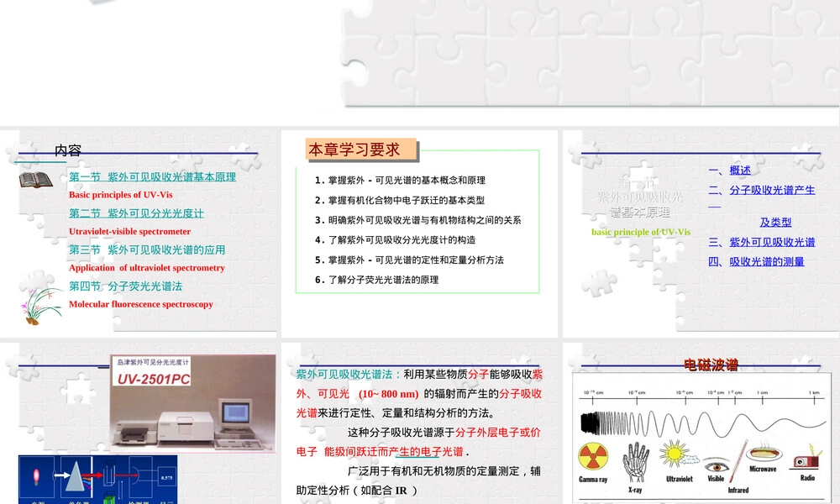Click the electromagnetic wave line graphic
This screenshot has height=504, width=840.
click(703, 423)
